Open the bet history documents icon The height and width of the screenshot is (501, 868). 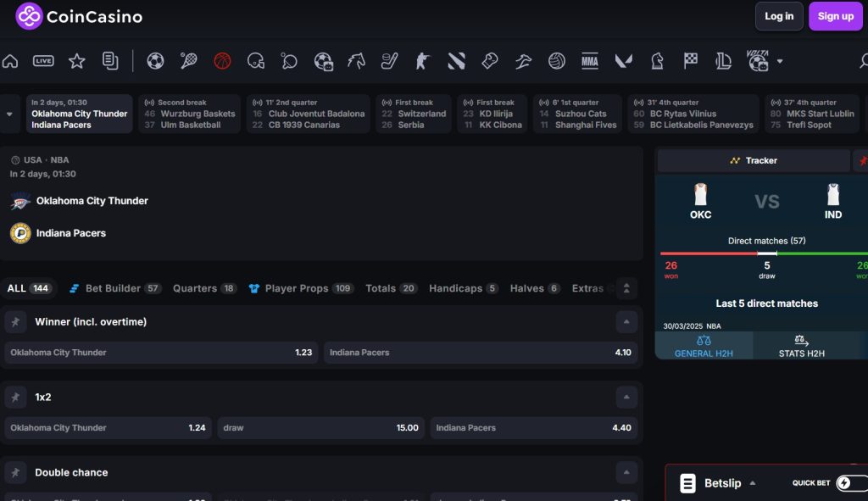coord(110,61)
